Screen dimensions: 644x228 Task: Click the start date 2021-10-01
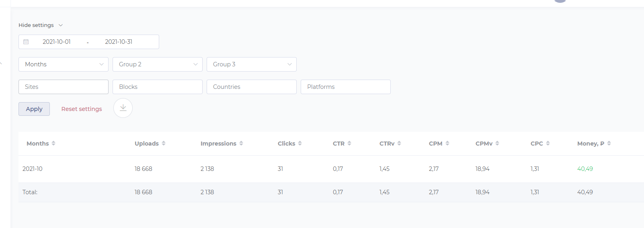point(57,42)
